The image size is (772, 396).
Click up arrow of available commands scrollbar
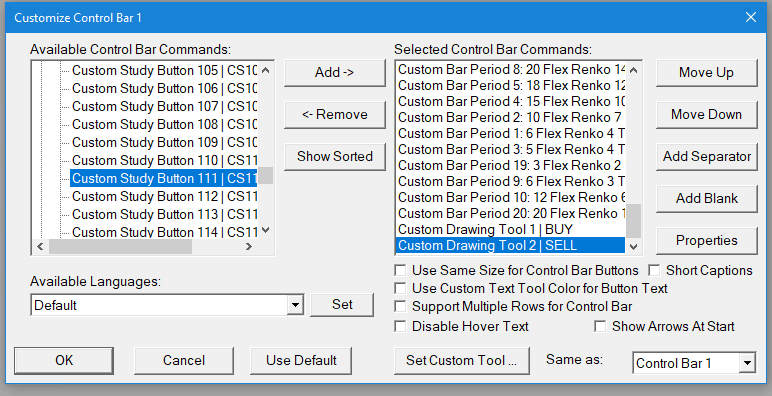pos(266,70)
